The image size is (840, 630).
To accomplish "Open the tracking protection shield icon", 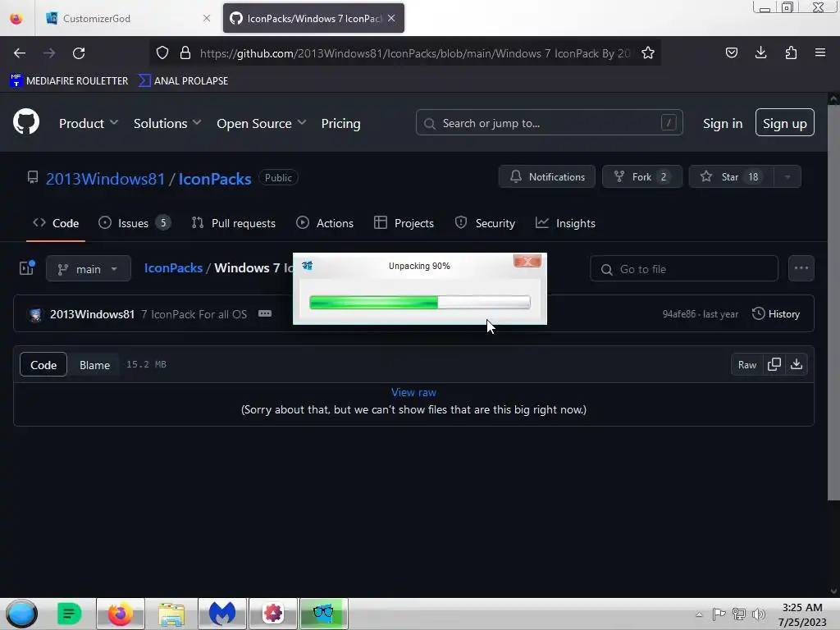I will point(162,52).
